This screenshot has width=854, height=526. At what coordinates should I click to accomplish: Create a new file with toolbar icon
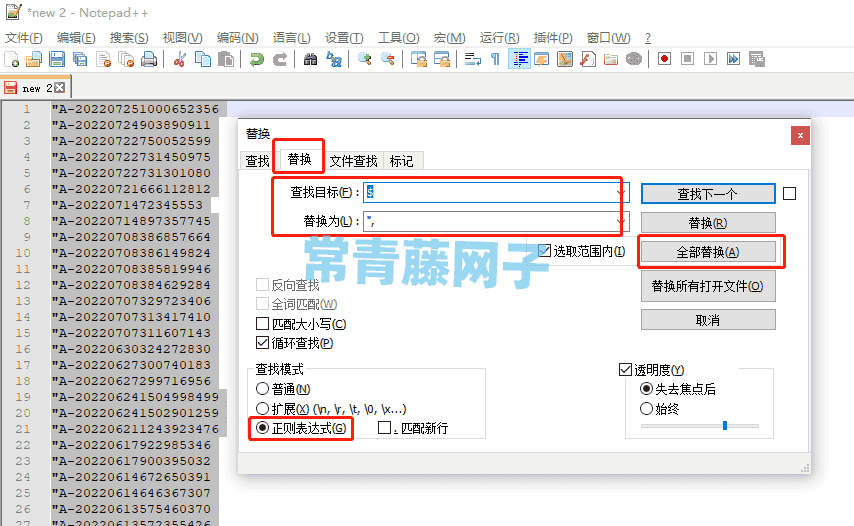11,59
